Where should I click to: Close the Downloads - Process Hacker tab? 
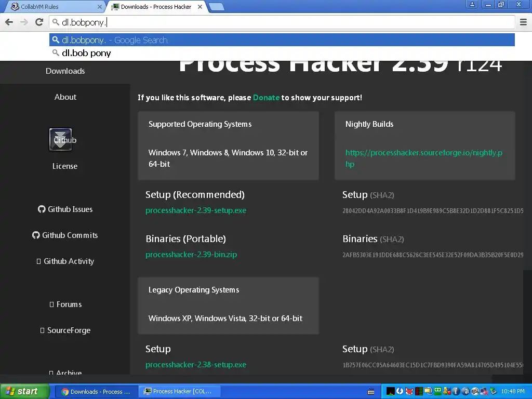(200, 6)
